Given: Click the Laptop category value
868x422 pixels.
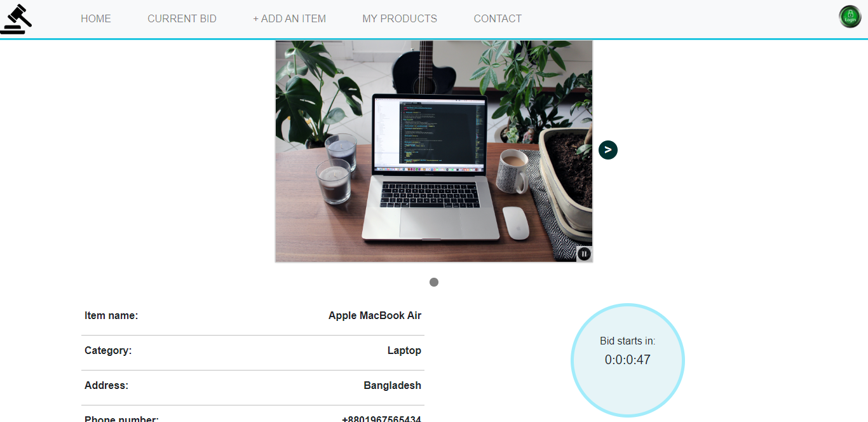Looking at the screenshot, I should 404,350.
